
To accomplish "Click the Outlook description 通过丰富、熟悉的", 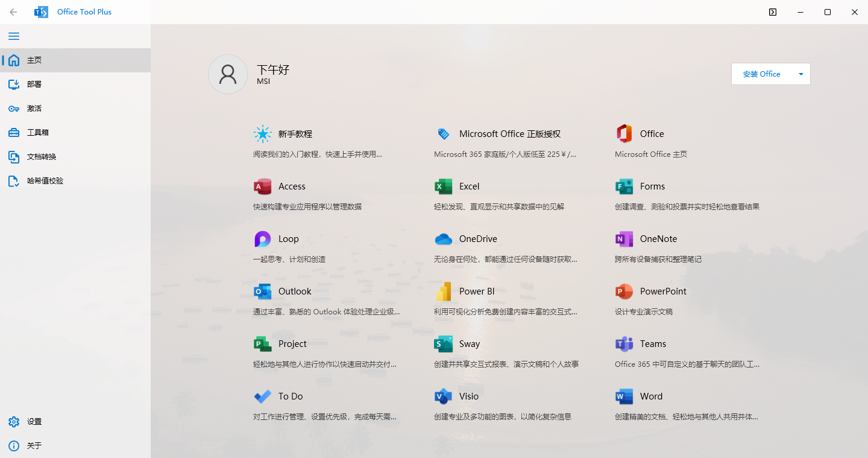I will (327, 312).
